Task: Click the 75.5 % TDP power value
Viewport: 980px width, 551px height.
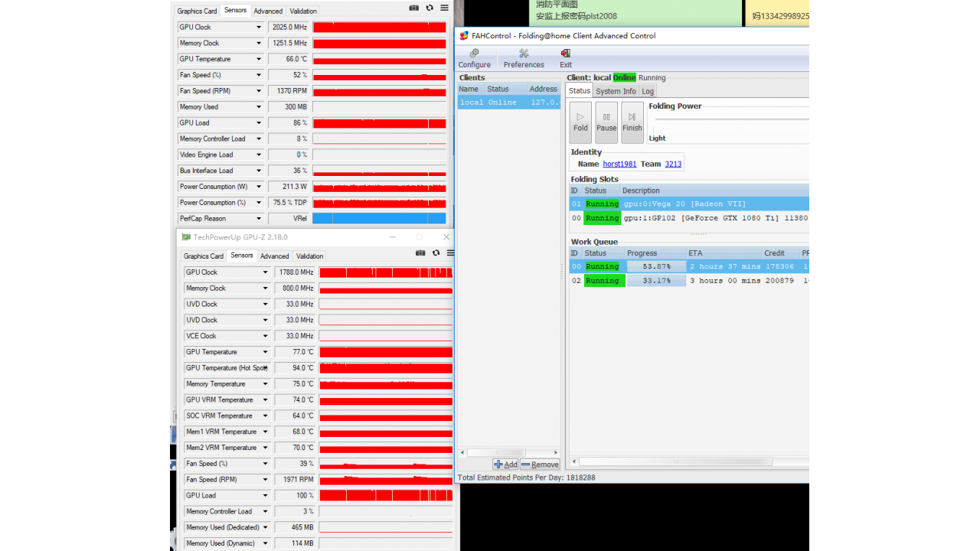Action: click(x=288, y=203)
